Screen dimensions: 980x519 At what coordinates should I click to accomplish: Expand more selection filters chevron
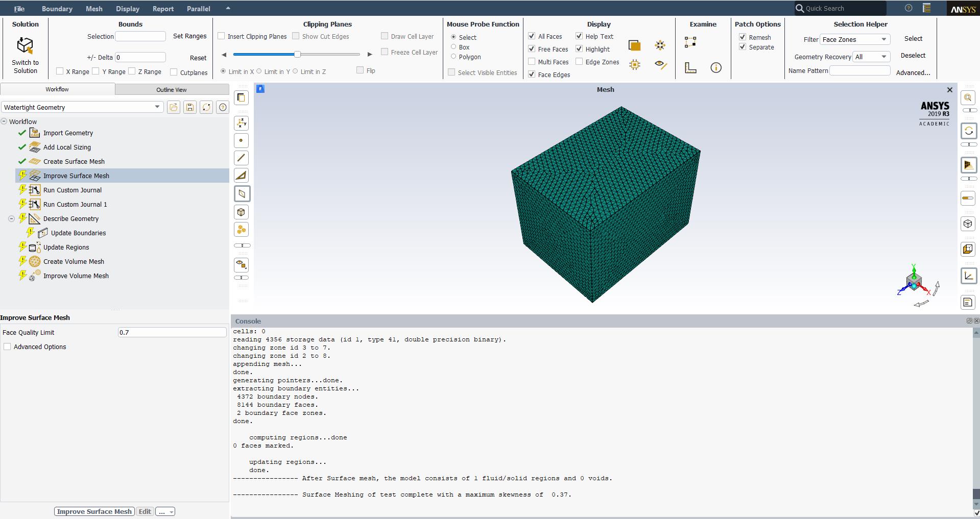[242, 245]
